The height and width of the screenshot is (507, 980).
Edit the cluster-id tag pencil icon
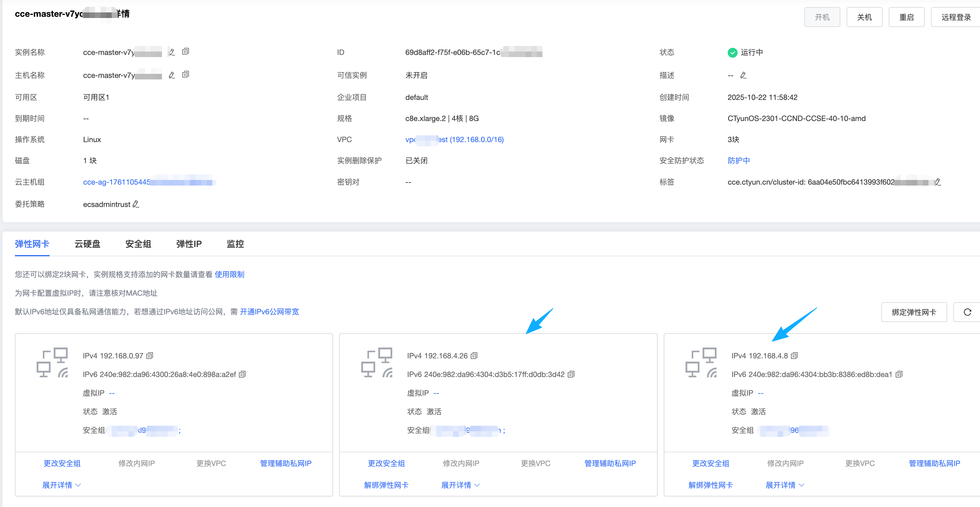[937, 182]
